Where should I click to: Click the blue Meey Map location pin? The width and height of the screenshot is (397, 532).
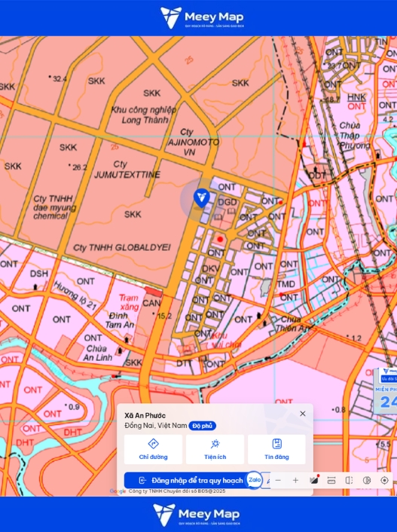(x=202, y=197)
